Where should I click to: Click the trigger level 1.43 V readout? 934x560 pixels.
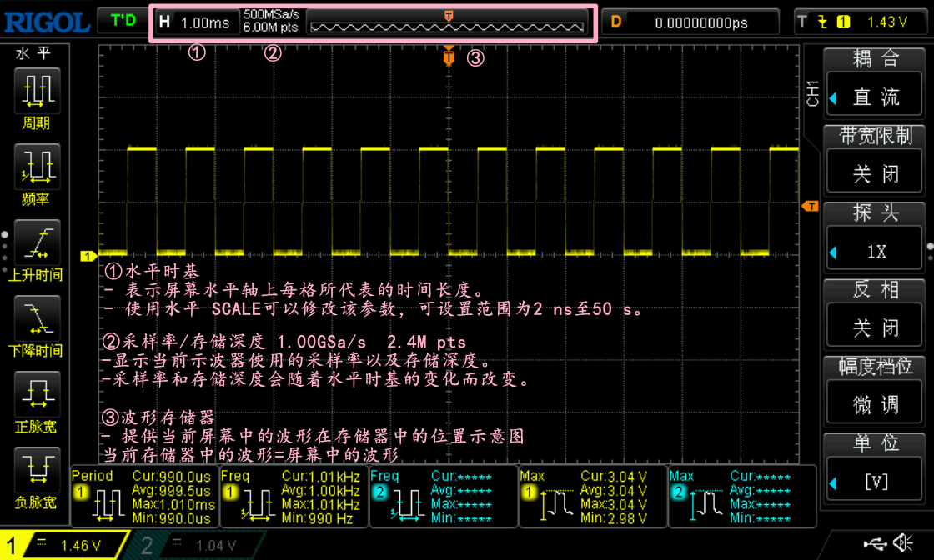(x=887, y=22)
